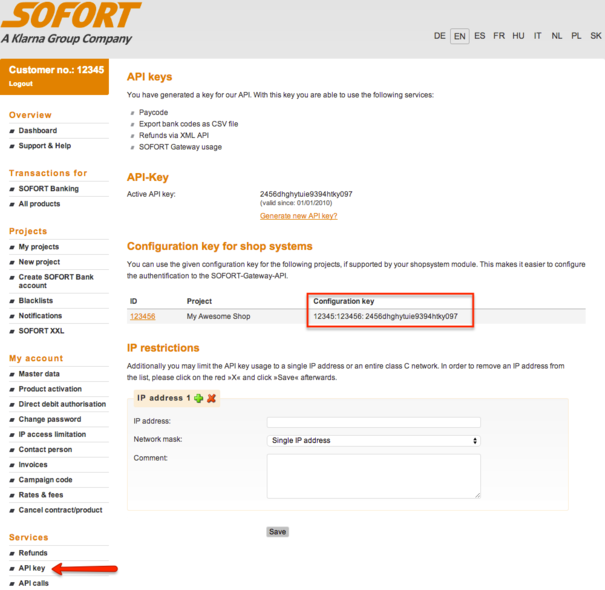Switch language to IT

pos(537,36)
